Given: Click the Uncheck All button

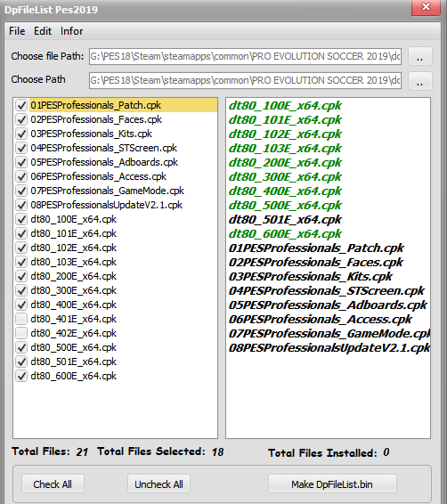Looking at the screenshot, I should tap(158, 484).
